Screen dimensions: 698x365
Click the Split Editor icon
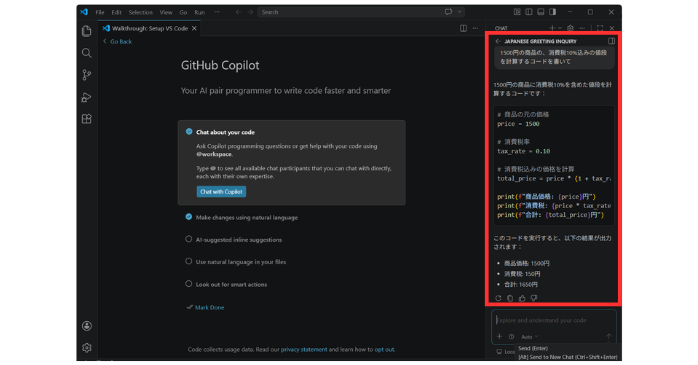(x=463, y=28)
